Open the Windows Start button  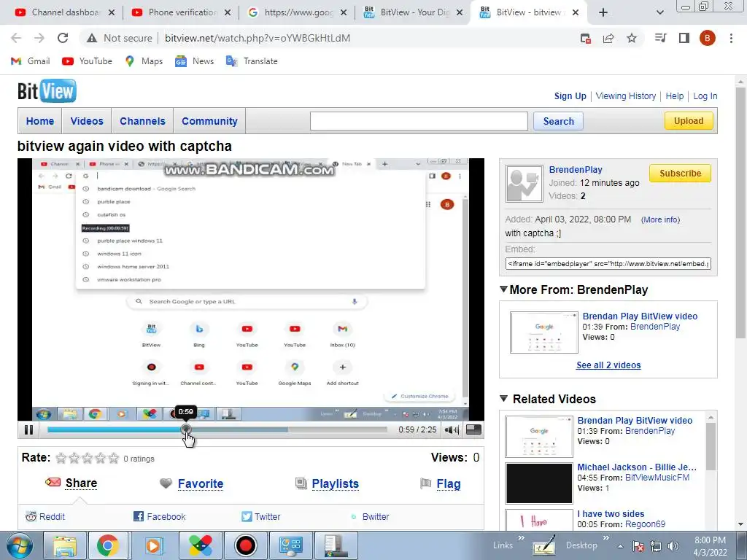pos(19,545)
